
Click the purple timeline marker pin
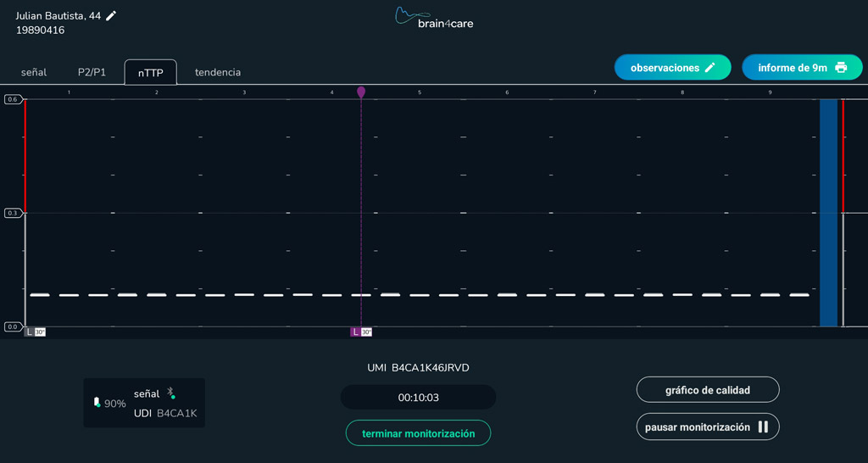coord(361,92)
